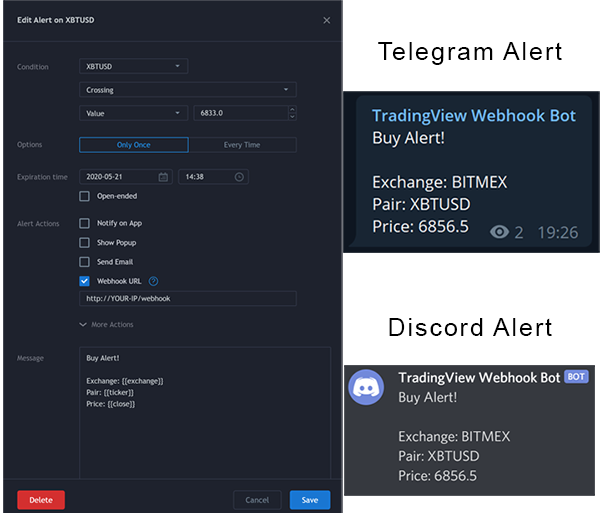This screenshot has height=513, width=600.
Task: Click the expiration time field 14:38
Action: (213, 177)
